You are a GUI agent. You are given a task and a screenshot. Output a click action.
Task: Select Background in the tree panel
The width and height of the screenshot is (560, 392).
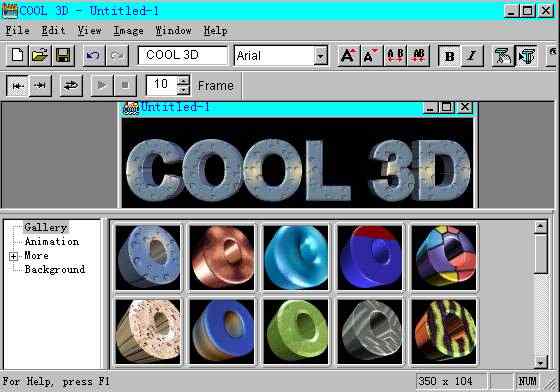pyautogui.click(x=55, y=270)
